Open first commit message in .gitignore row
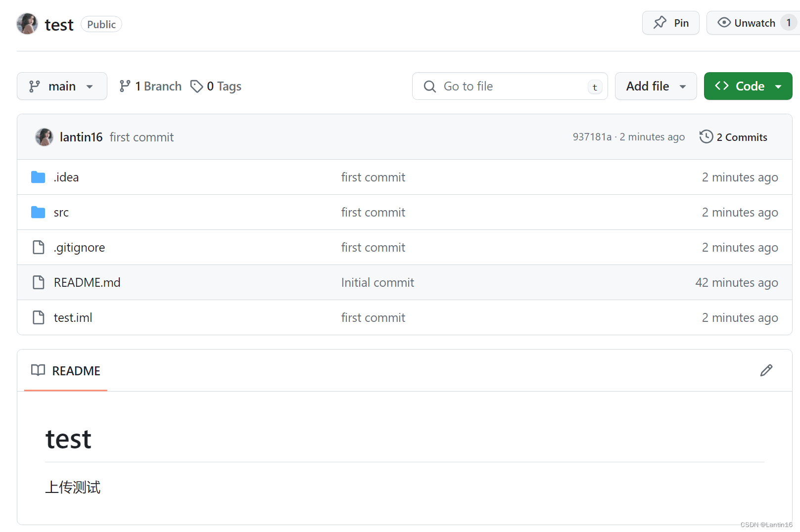The image size is (800, 532). (x=373, y=247)
